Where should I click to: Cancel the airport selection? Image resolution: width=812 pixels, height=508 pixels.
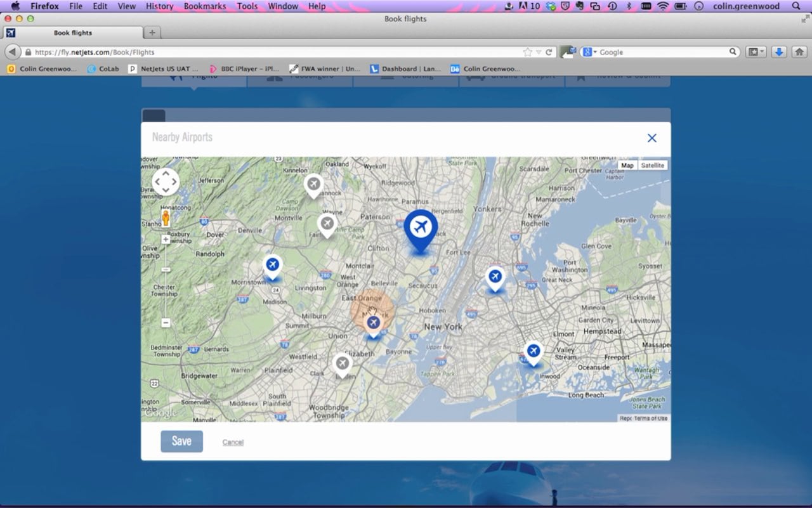click(233, 442)
